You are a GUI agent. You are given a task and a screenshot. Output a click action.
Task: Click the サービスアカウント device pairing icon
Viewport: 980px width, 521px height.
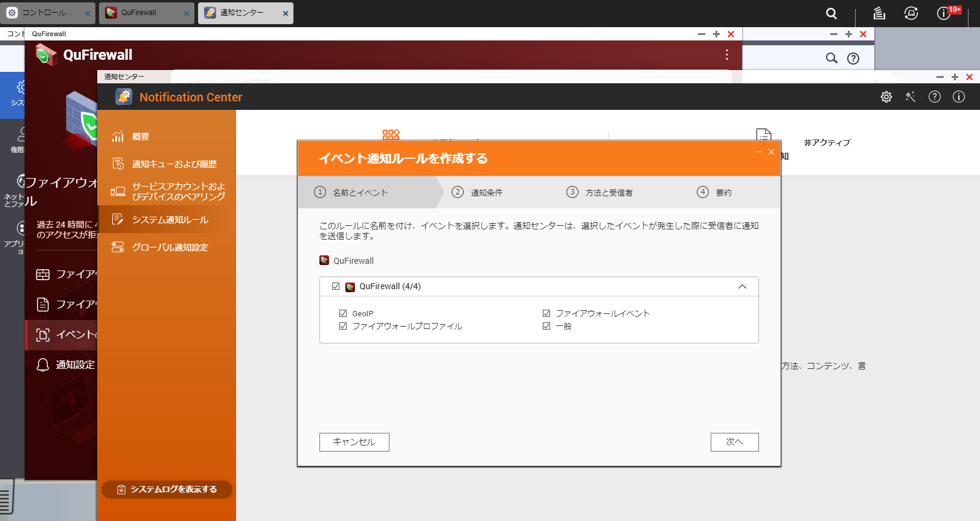pos(118,191)
